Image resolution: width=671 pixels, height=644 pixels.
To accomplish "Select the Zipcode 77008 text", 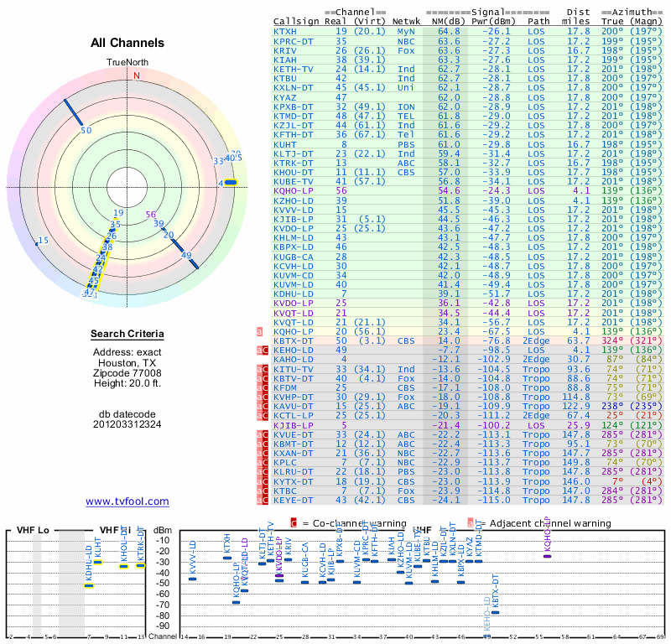I will point(127,372).
